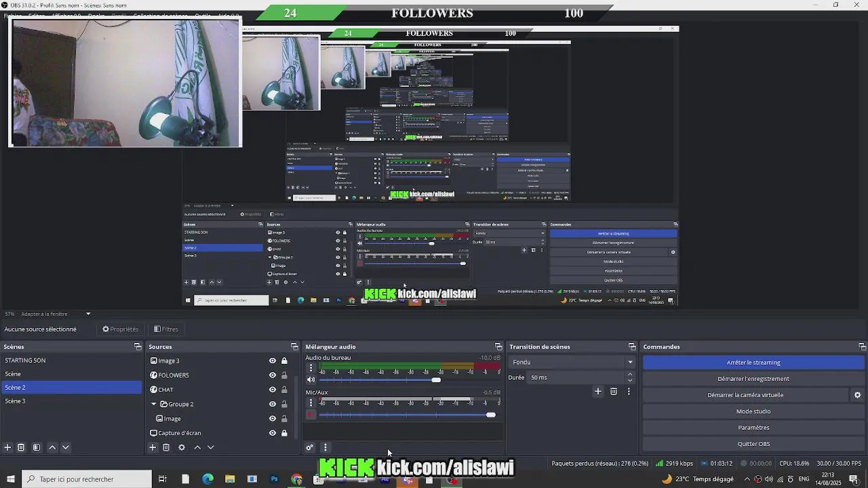868x488 pixels.
Task: Increase transition Durée with up arrow
Action: pos(630,374)
